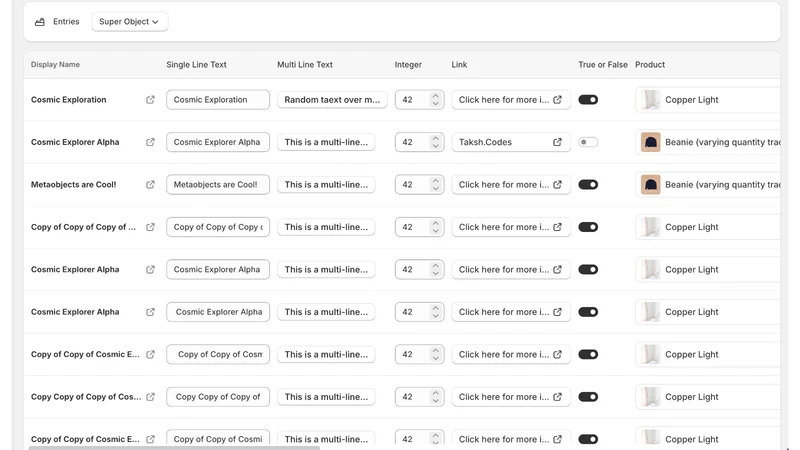Click the integer field in Copy of Copy of Copy of ... row
This screenshot has width=800, height=450.
[x=419, y=227]
